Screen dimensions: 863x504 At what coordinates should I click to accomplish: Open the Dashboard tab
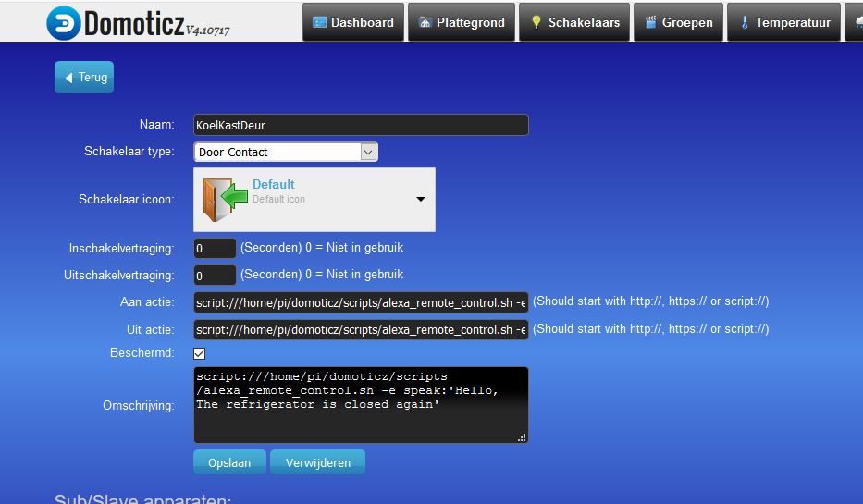[x=353, y=22]
